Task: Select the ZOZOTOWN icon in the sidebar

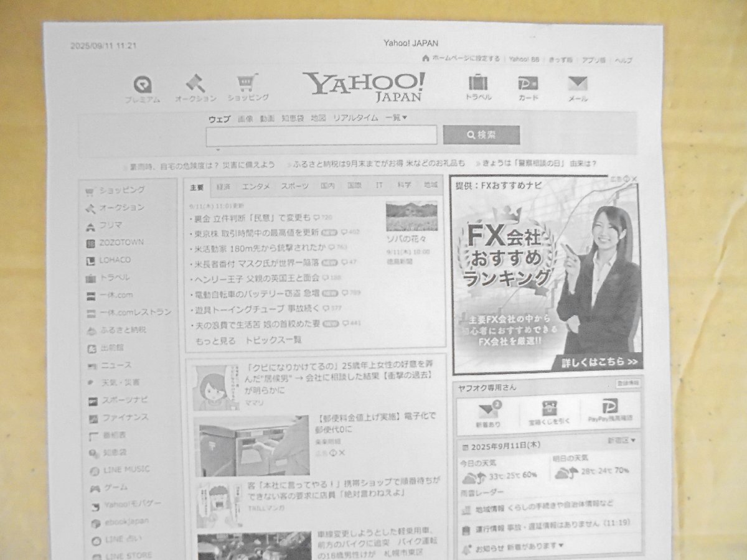Action: tap(91, 243)
